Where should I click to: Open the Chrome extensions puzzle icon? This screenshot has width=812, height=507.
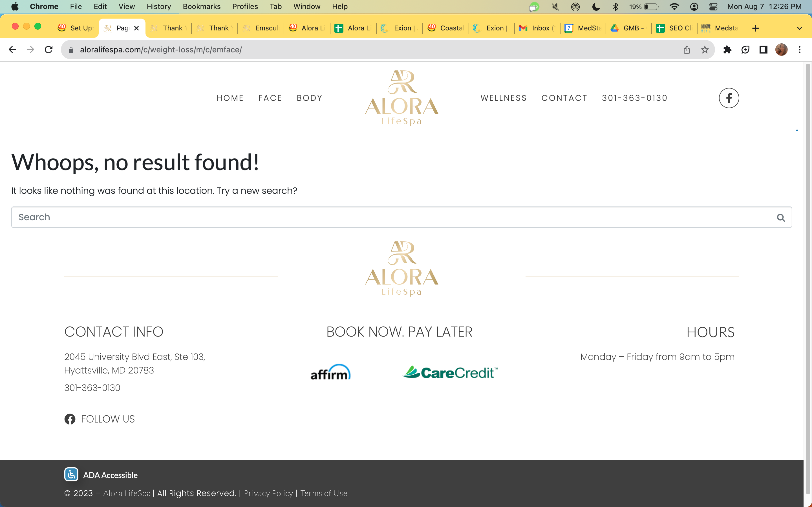[727, 50]
